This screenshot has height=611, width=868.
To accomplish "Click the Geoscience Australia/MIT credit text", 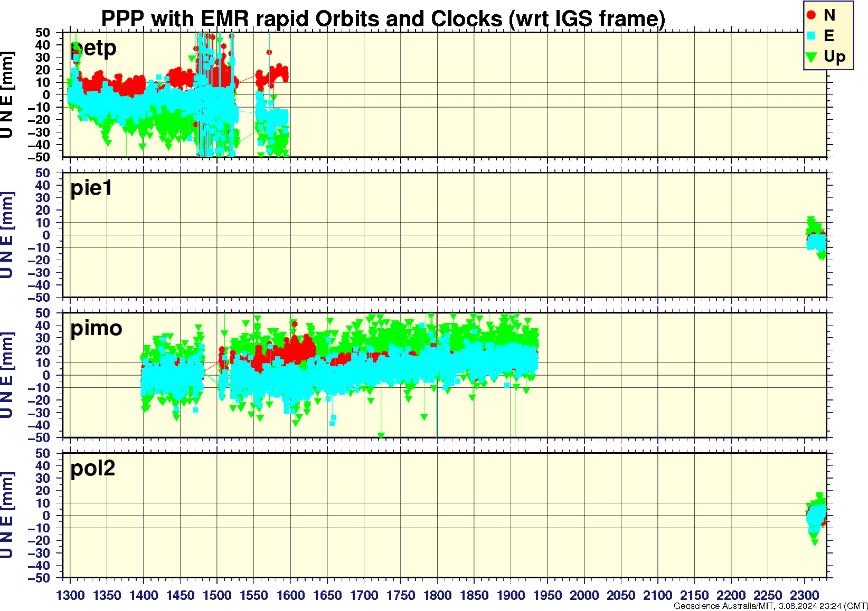I will click(x=770, y=606).
